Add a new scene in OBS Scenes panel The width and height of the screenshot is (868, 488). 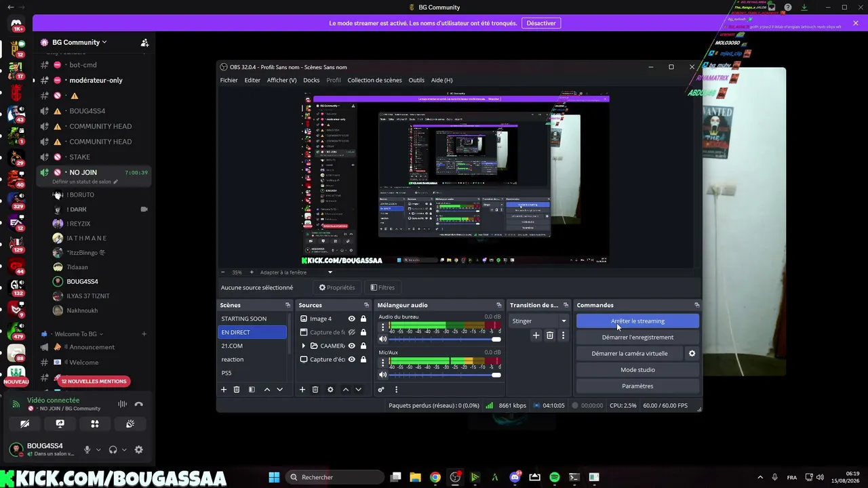point(224,390)
